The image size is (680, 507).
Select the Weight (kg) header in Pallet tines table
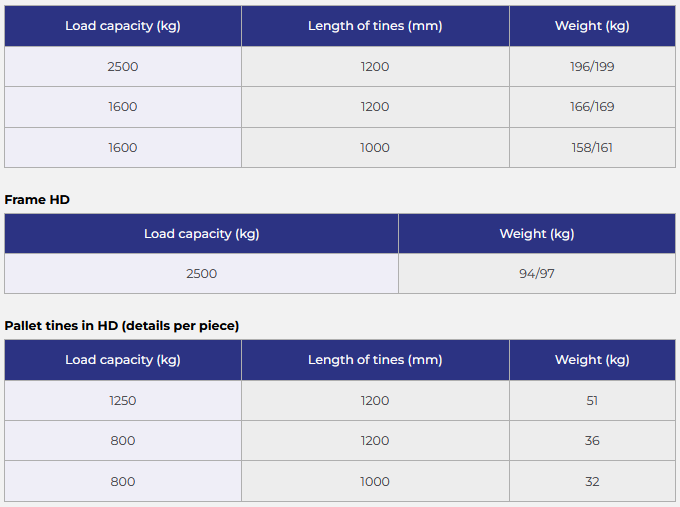coord(592,360)
